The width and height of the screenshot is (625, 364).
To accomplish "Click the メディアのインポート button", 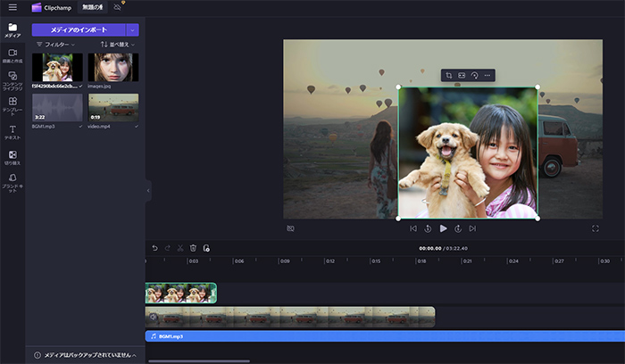I will [x=79, y=29].
